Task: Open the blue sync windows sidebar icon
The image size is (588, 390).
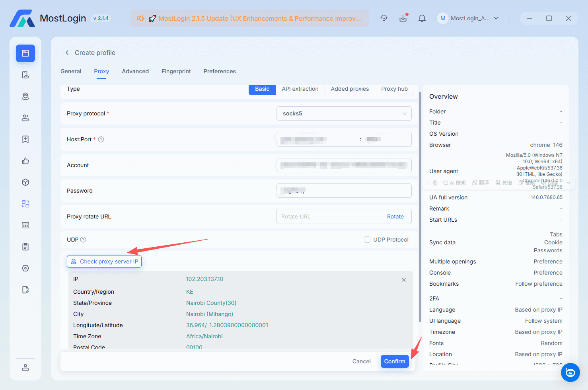Action: (x=25, y=204)
